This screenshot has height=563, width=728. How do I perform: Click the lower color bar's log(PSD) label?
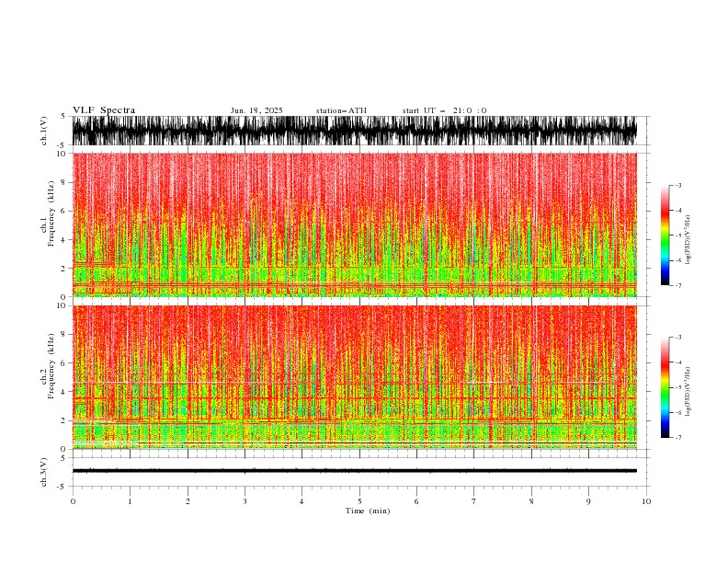[688, 392]
